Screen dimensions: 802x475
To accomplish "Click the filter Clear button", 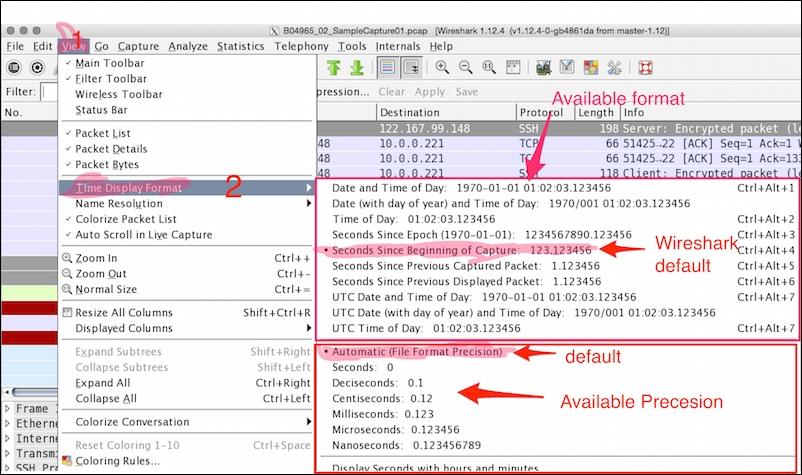I will 391,92.
